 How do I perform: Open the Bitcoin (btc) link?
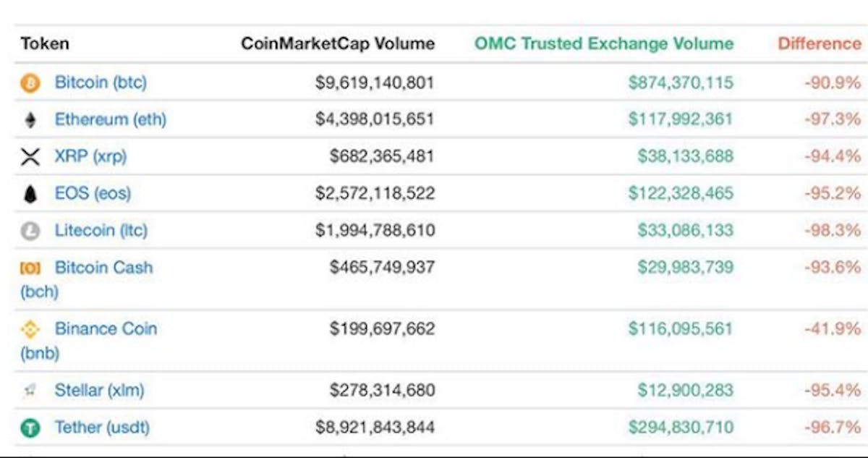coord(101,82)
